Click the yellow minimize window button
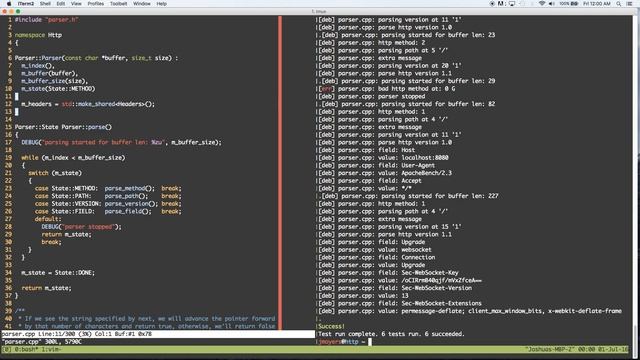Viewport: 640px width, 360px height. tap(11, 11)
